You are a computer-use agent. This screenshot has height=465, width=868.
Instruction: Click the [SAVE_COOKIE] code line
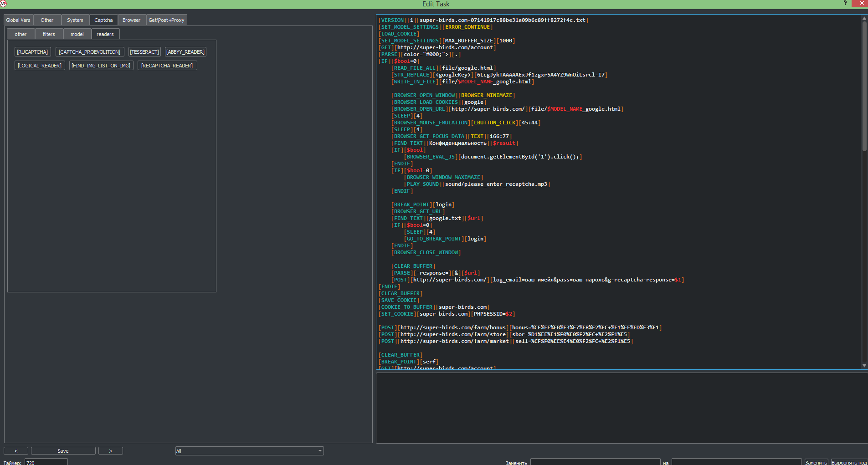coord(399,300)
